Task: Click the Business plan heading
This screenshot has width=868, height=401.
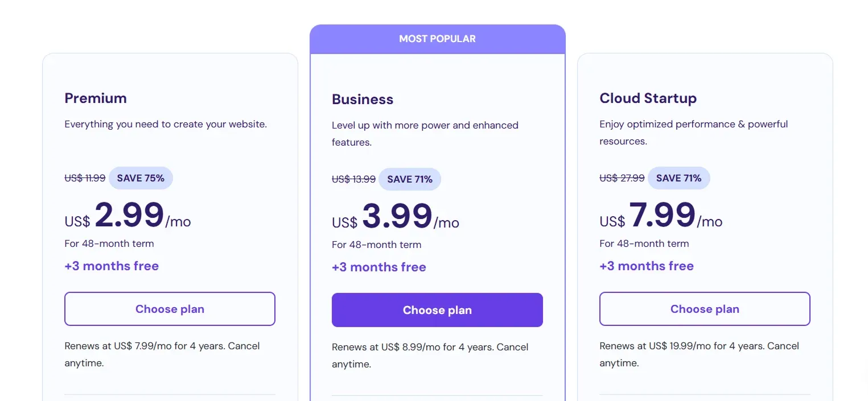Action: coord(363,99)
